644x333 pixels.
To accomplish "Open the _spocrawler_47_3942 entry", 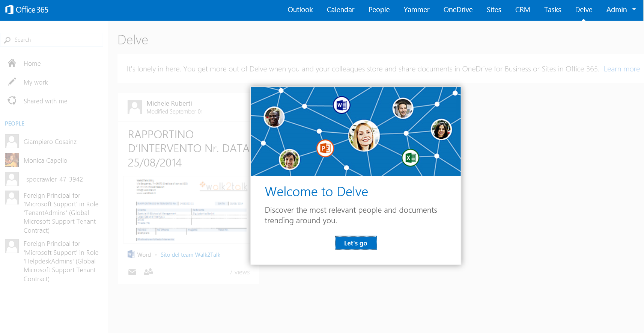I will tap(53, 179).
